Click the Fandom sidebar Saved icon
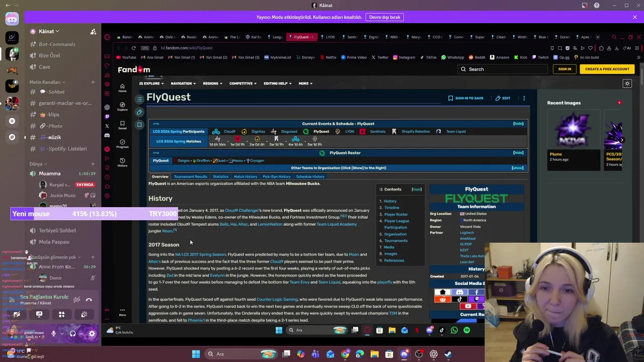The image size is (644, 362). [x=122, y=125]
